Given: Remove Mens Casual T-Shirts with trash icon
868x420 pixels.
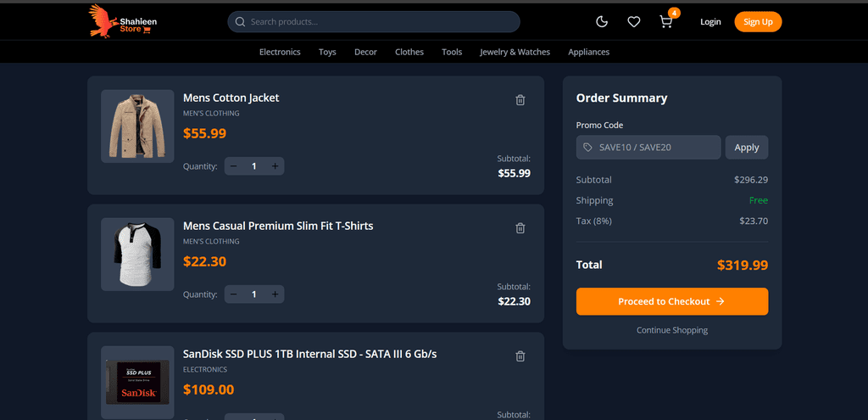Looking at the screenshot, I should [520, 227].
